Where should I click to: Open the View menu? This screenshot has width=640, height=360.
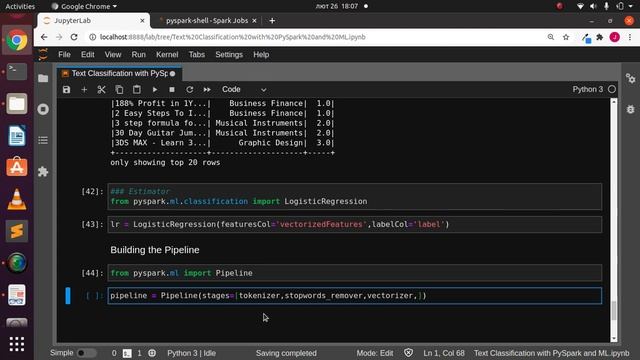click(x=113, y=55)
